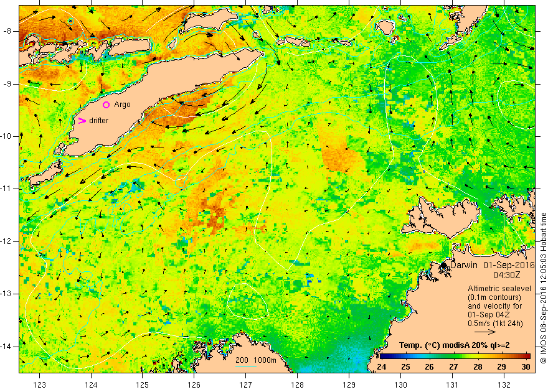
Task: Click the 'Darwin' city label
Action: click(464, 265)
